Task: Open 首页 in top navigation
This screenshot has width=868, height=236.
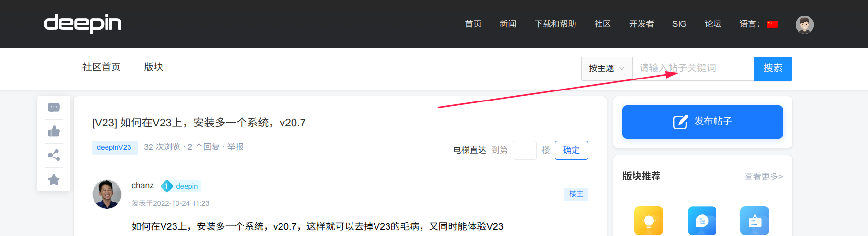Action: click(x=473, y=24)
